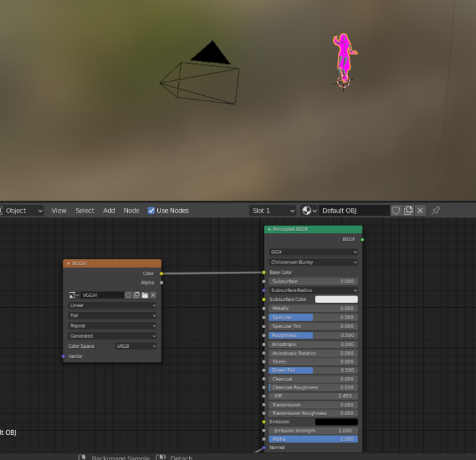Click the Specular Tint value field
This screenshot has width=476, height=460.
tap(313, 327)
